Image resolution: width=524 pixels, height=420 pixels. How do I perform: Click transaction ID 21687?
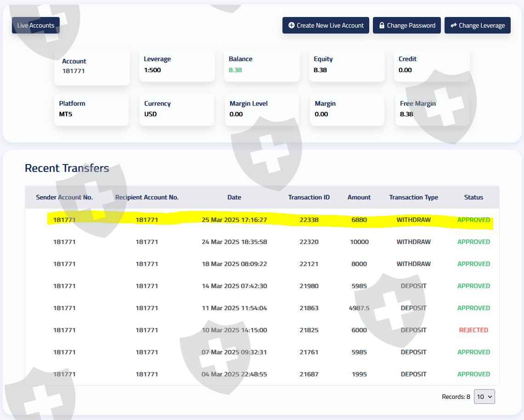(x=309, y=374)
